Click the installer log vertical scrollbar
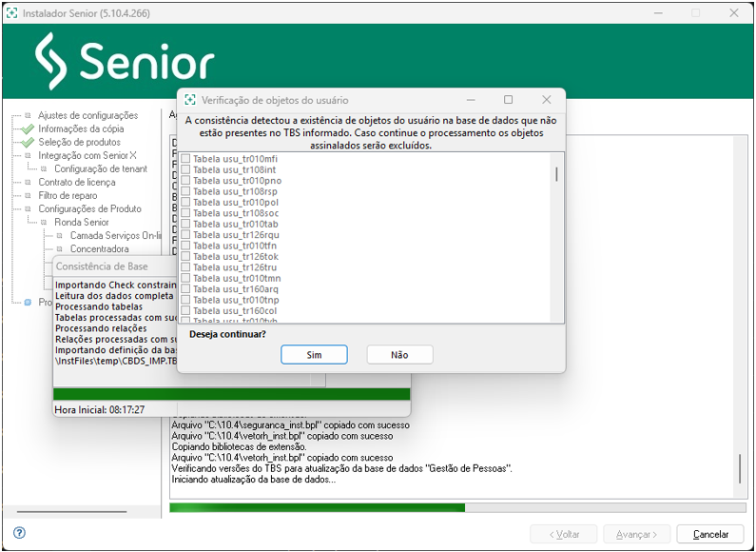The height and width of the screenshot is (552, 756). (740, 317)
